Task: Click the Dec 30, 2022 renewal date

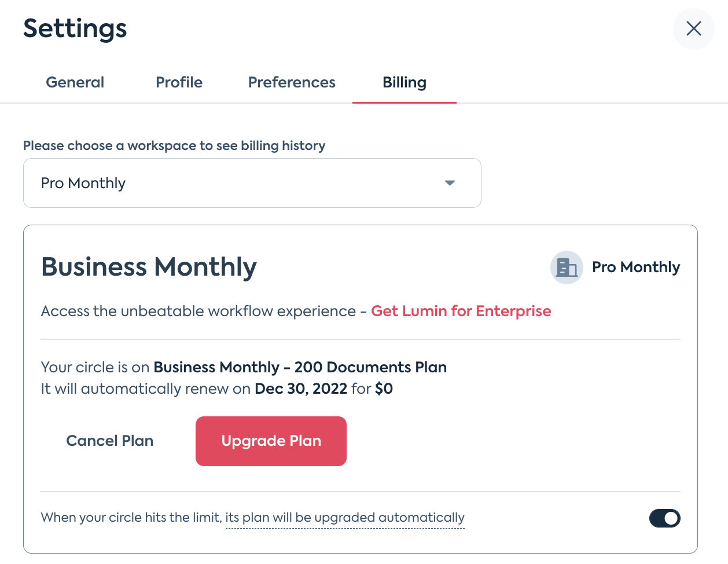Action: click(301, 389)
